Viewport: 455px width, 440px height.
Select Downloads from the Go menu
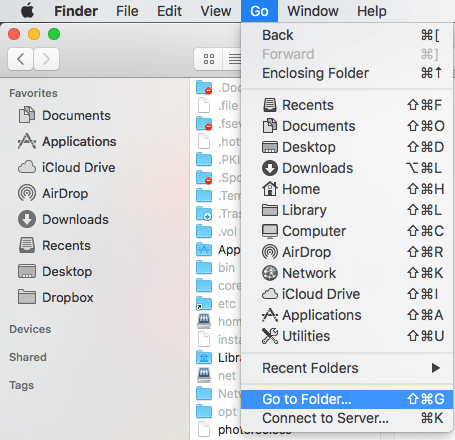tap(347, 168)
